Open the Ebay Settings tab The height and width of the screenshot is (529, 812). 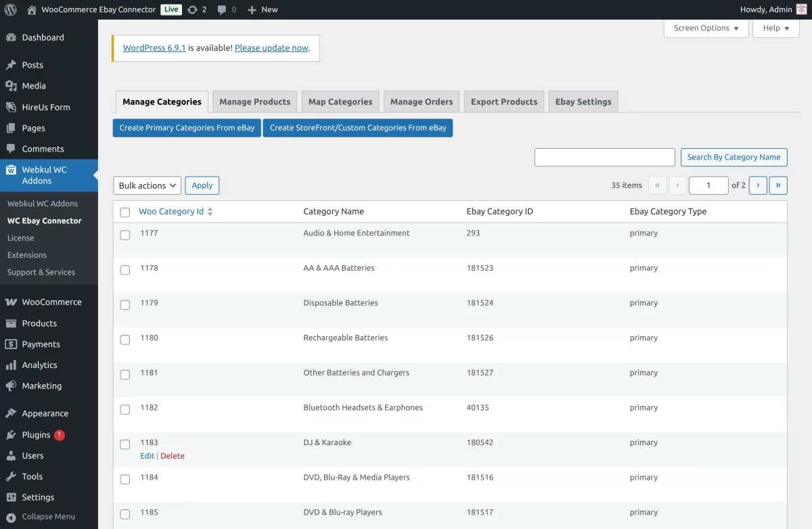click(x=583, y=101)
